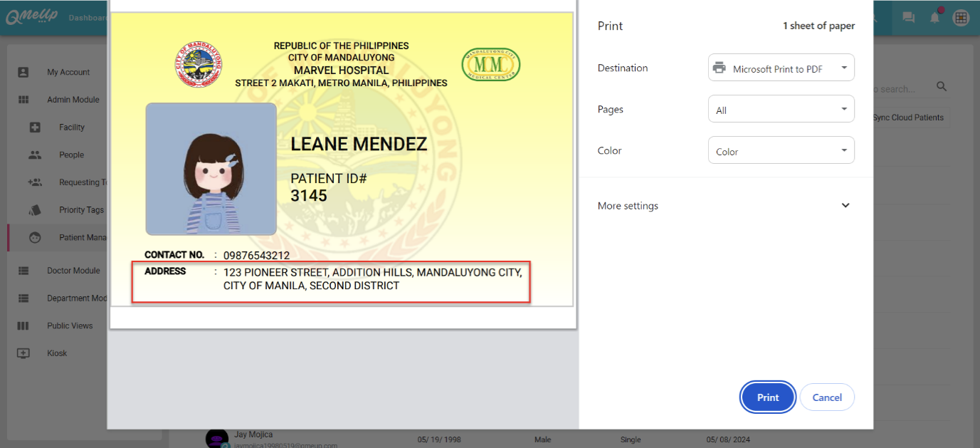Open the notifications bell icon
The height and width of the screenshot is (448, 980).
point(935,18)
